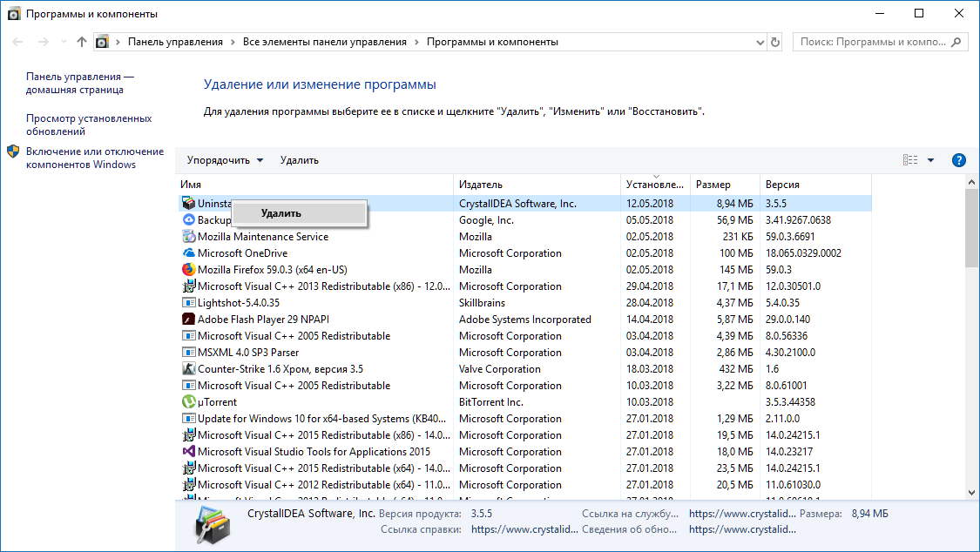The image size is (980, 552).
Task: Open Просмотр установленных обновлений link
Action: tap(89, 125)
